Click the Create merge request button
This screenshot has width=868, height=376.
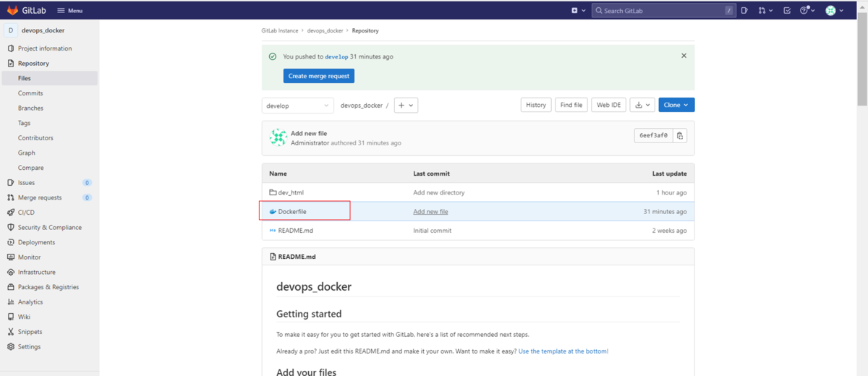(x=318, y=76)
